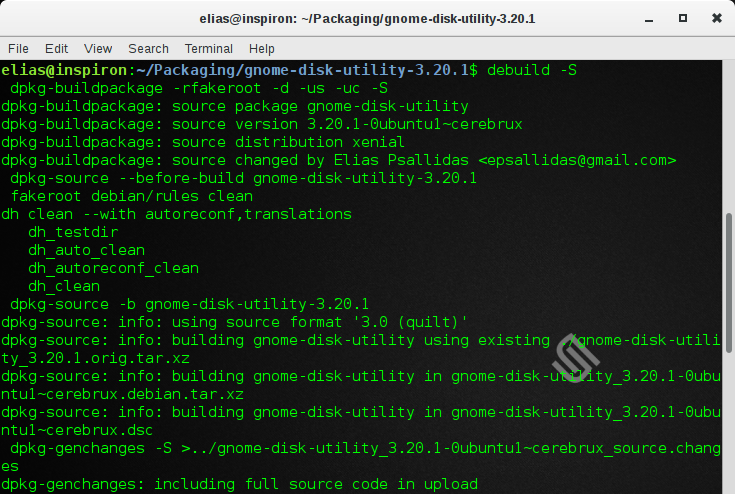Viewport: 735px width, 494px height.
Task: Click the elias@inspiron prompt text
Action: pos(64,70)
